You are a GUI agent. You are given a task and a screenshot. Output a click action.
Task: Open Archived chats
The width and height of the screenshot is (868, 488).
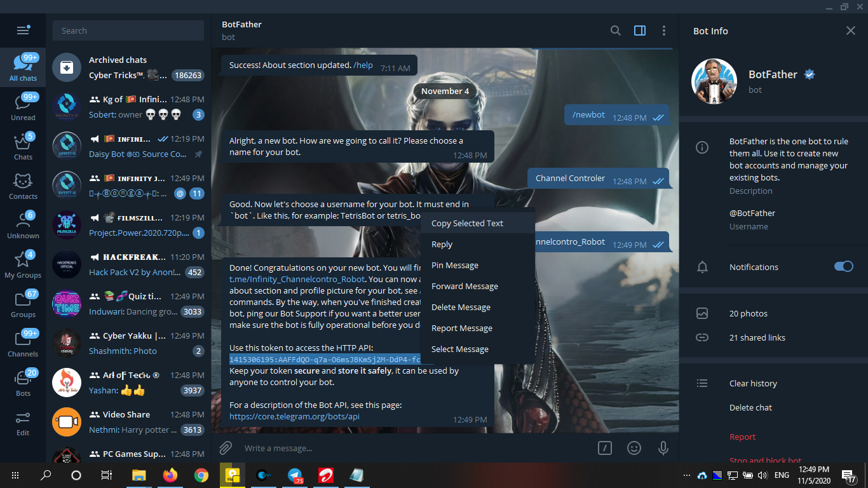coord(128,67)
